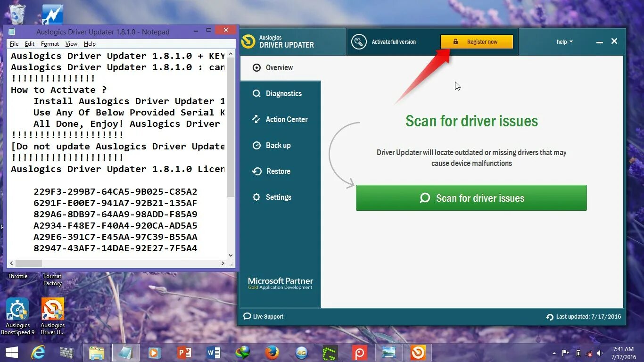The height and width of the screenshot is (362, 644).
Task: Open Live Support link
Action: click(x=264, y=317)
